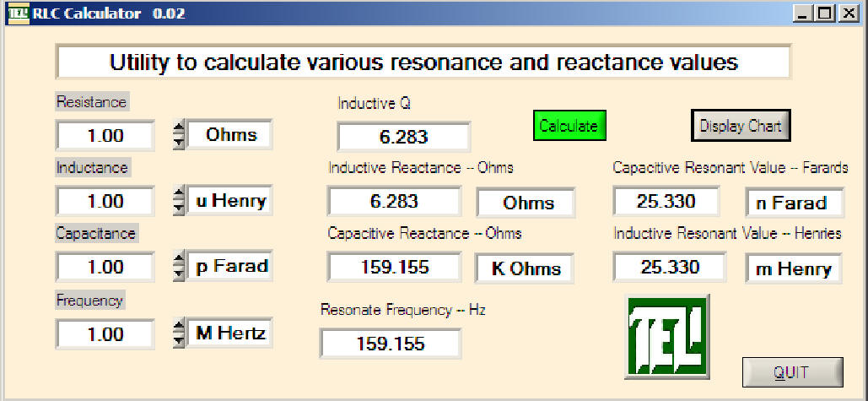Step the Capacitance unit spinner

(178, 267)
